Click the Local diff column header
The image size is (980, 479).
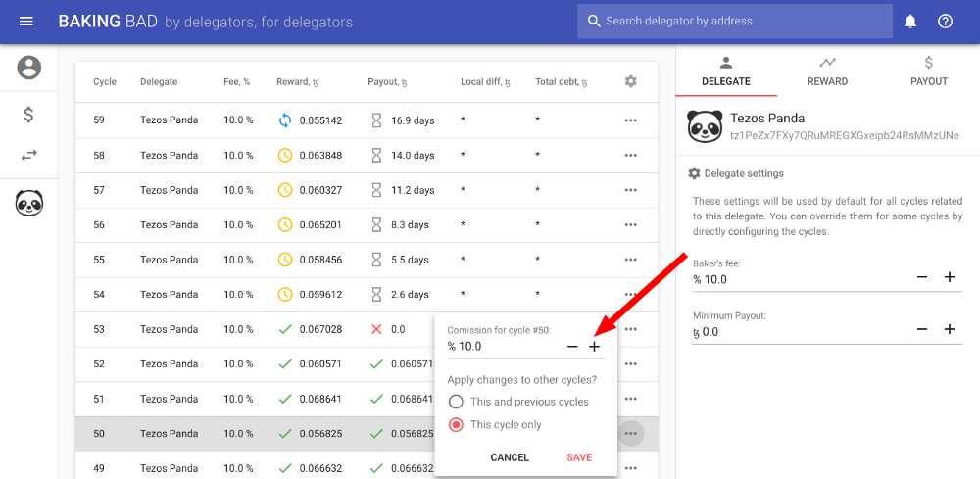click(x=486, y=82)
